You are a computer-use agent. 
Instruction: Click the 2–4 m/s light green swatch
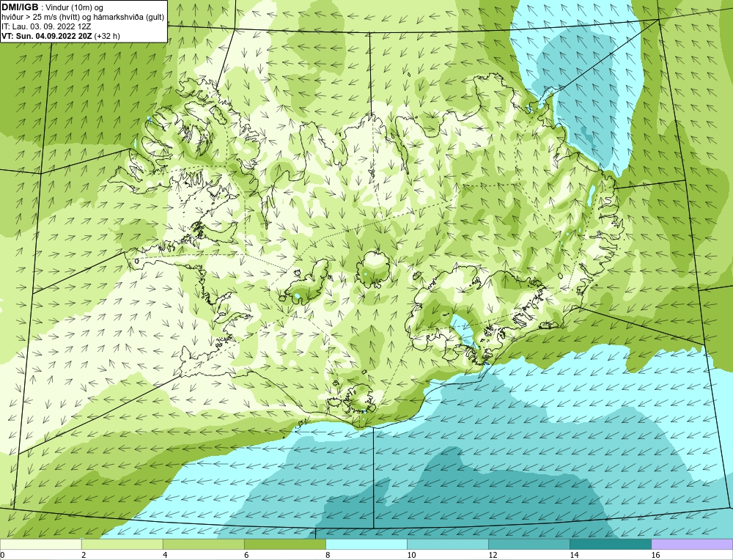pos(122,544)
